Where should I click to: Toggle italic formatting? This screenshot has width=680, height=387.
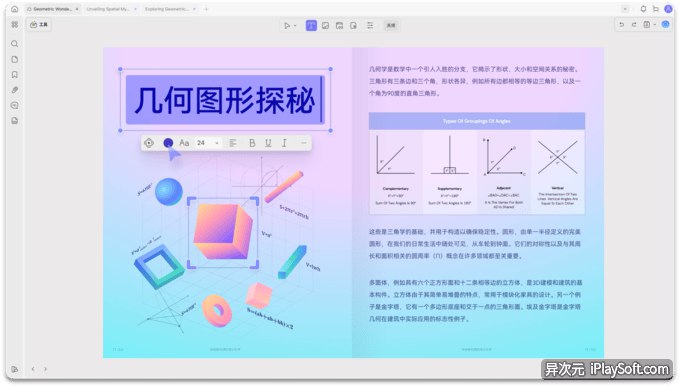click(284, 143)
